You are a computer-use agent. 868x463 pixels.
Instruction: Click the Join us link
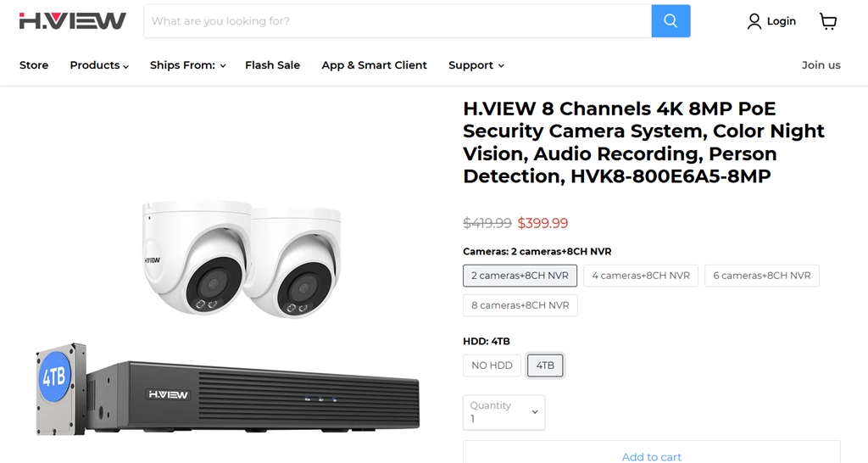(821, 65)
